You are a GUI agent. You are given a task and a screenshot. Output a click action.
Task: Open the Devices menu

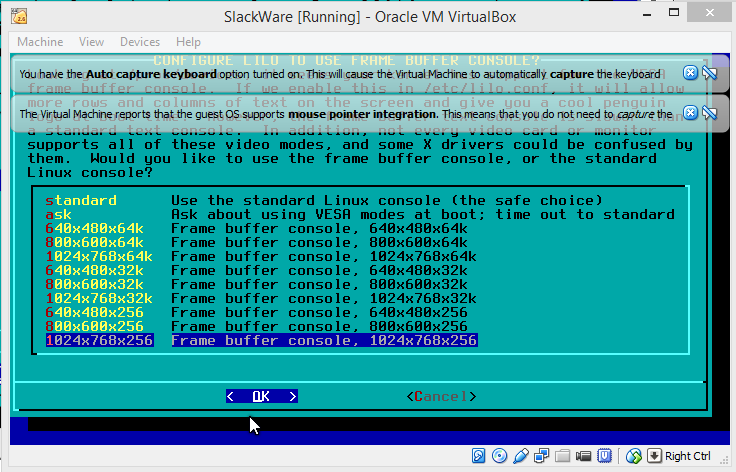pos(140,42)
